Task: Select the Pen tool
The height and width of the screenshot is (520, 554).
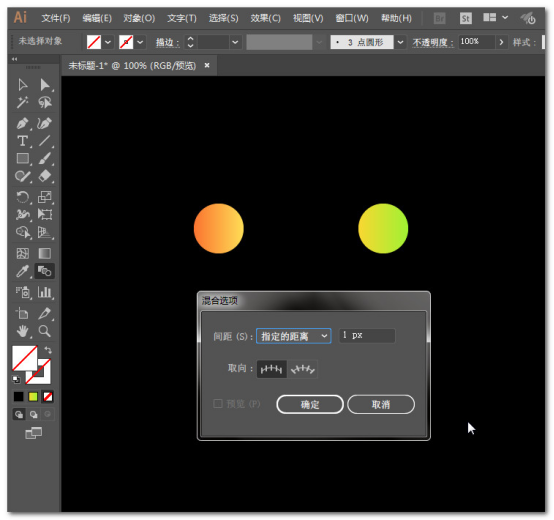Action: click(x=23, y=124)
